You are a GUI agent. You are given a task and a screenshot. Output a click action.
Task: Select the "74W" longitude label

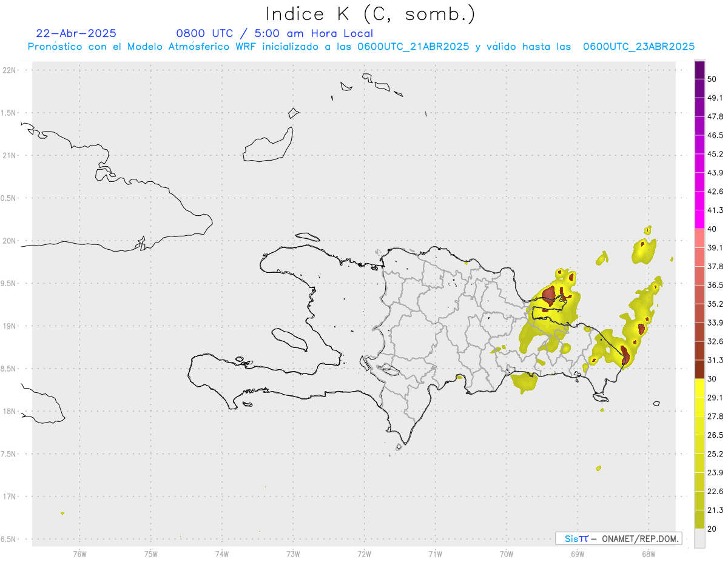[x=222, y=554]
